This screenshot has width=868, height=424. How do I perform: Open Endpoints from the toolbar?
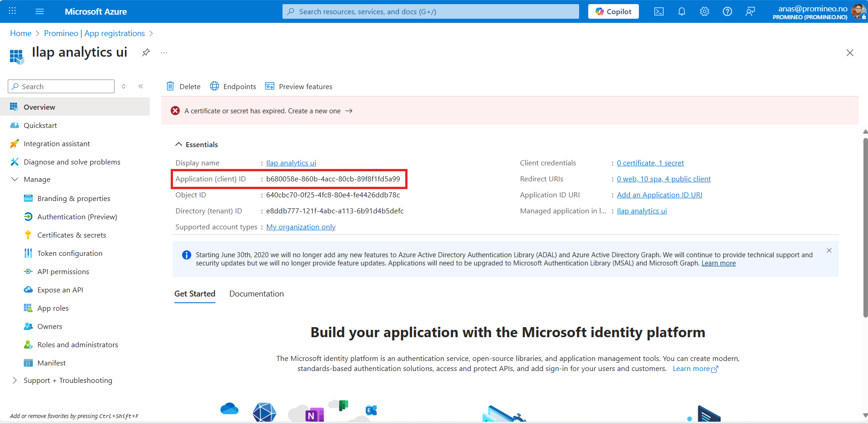(x=233, y=86)
